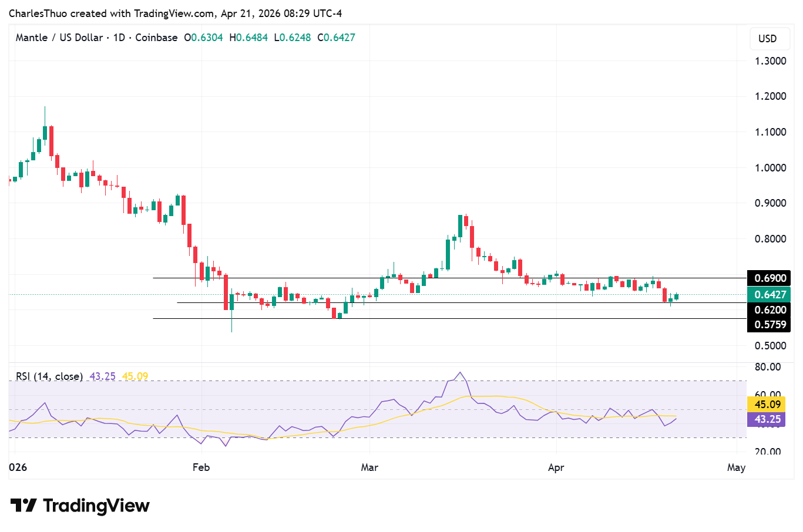Click the 0.6900 resistance price label

769,278
